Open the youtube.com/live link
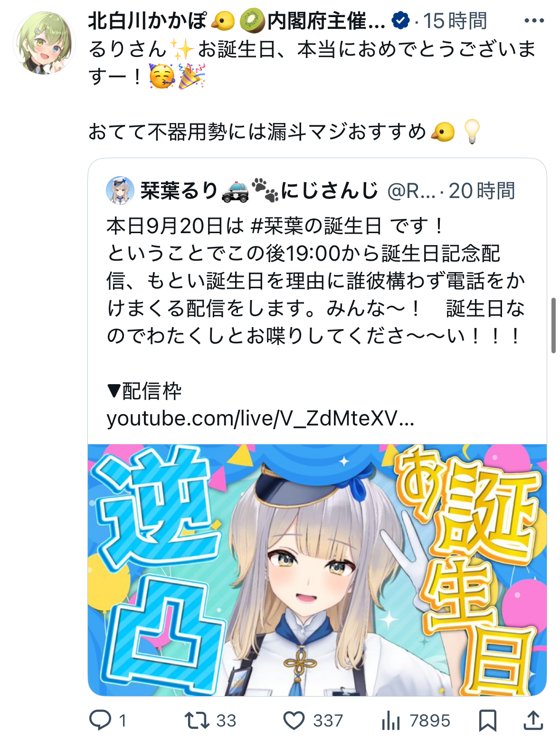 260,419
